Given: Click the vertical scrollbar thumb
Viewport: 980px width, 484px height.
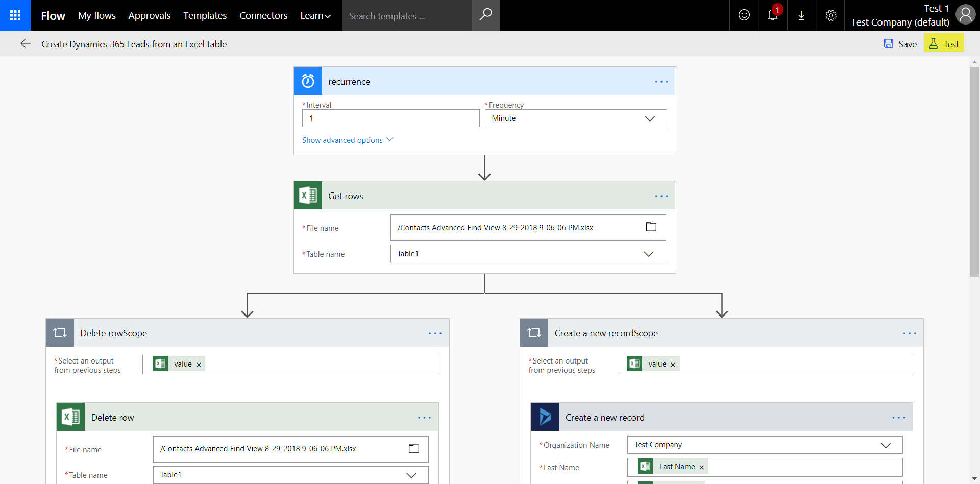Looking at the screenshot, I should coord(974,171).
